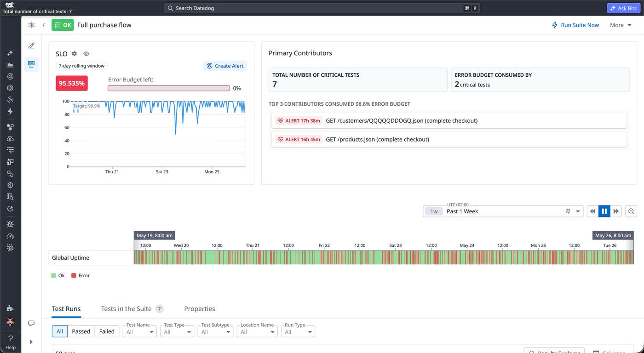This screenshot has width=644, height=353.
Task: Open the chat bubble icon
Action: 31,324
